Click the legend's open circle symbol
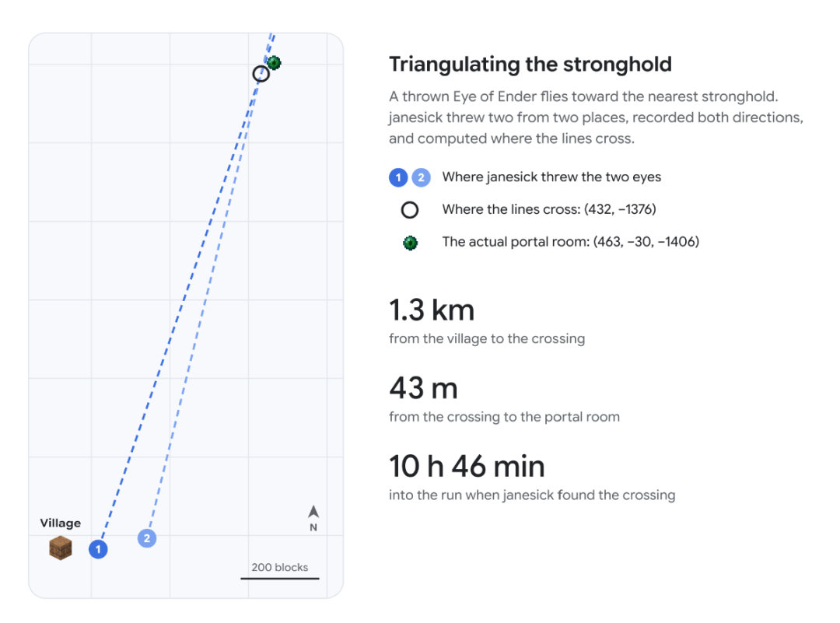The image size is (840, 623). point(410,210)
